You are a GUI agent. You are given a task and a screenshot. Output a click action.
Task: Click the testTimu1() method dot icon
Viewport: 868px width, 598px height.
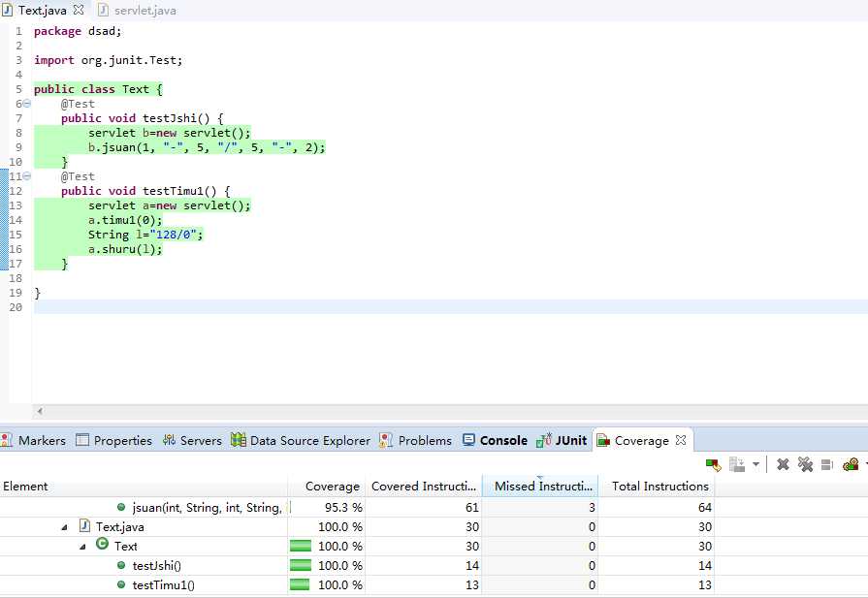pyautogui.click(x=121, y=584)
